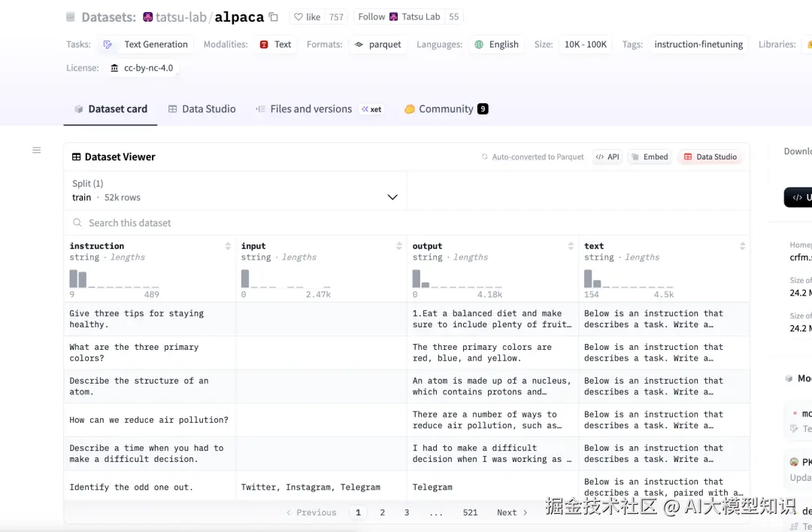
Task: Open the 757 likes count
Action: point(336,17)
